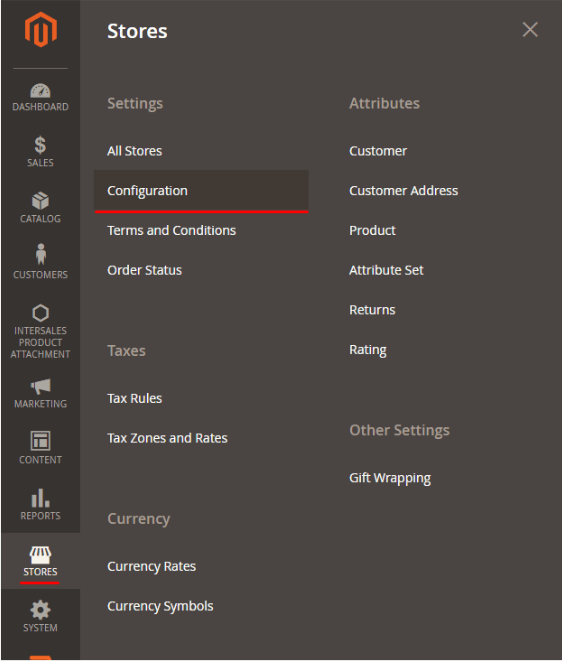
Task: Select the Stores storefront icon
Action: pos(40,555)
